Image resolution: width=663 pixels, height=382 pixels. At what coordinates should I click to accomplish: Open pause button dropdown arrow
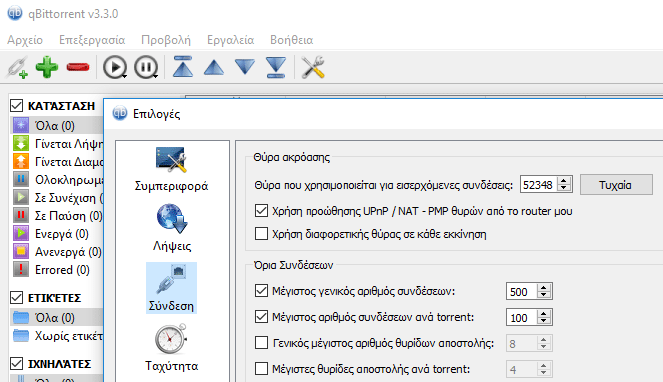(x=156, y=77)
